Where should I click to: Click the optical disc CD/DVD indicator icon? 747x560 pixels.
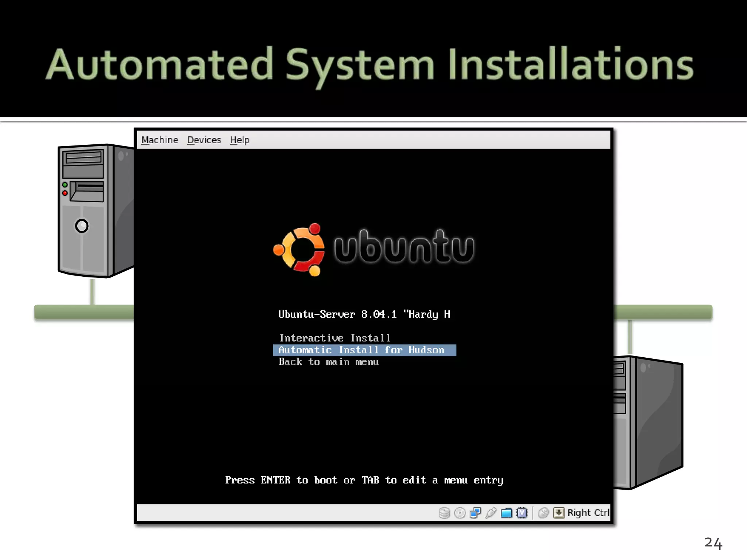460,513
